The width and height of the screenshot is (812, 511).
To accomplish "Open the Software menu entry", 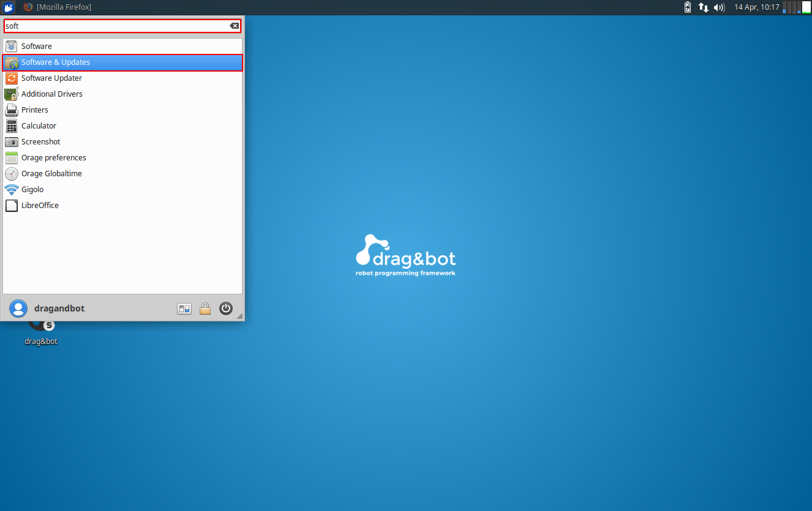I will coord(122,46).
